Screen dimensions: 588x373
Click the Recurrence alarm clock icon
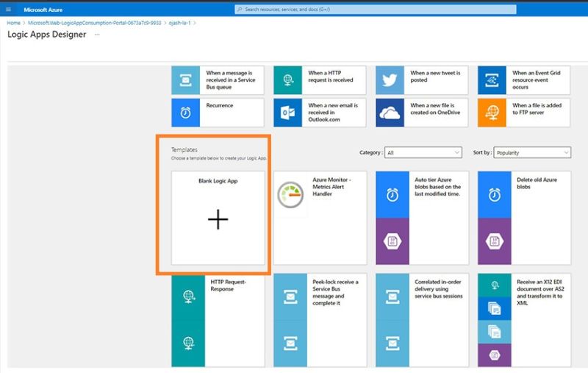pos(186,113)
